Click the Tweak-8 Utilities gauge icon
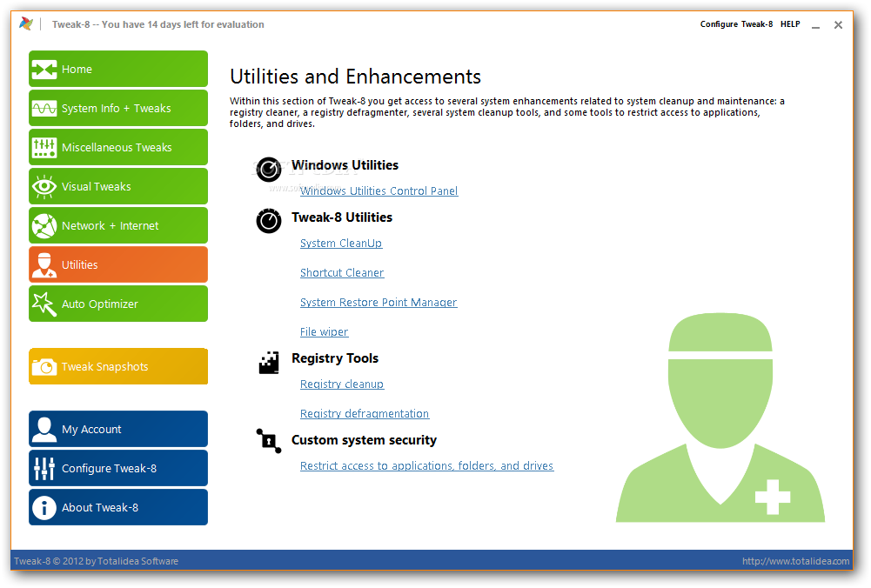Viewport: 871px width, 588px height. tap(269, 221)
